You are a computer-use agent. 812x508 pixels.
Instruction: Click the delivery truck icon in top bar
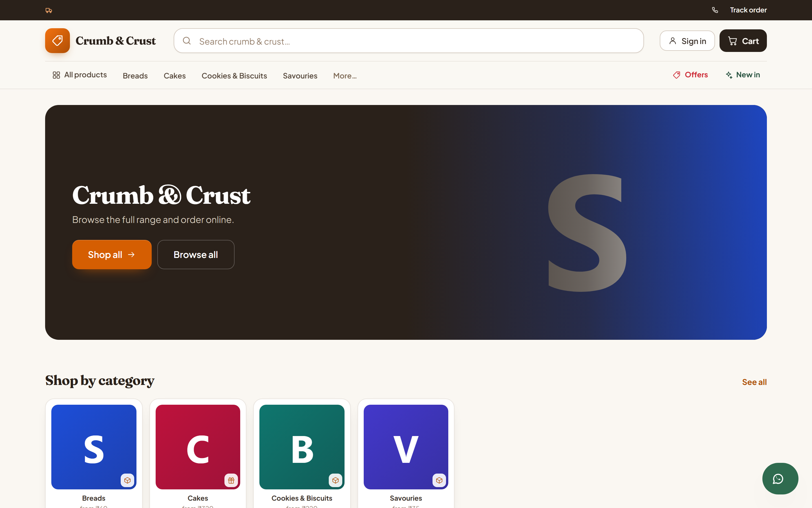[49, 10]
